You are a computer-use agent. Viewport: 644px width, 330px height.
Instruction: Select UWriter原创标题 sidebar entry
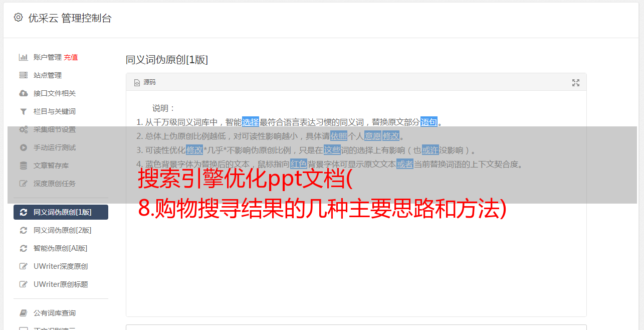(x=61, y=284)
